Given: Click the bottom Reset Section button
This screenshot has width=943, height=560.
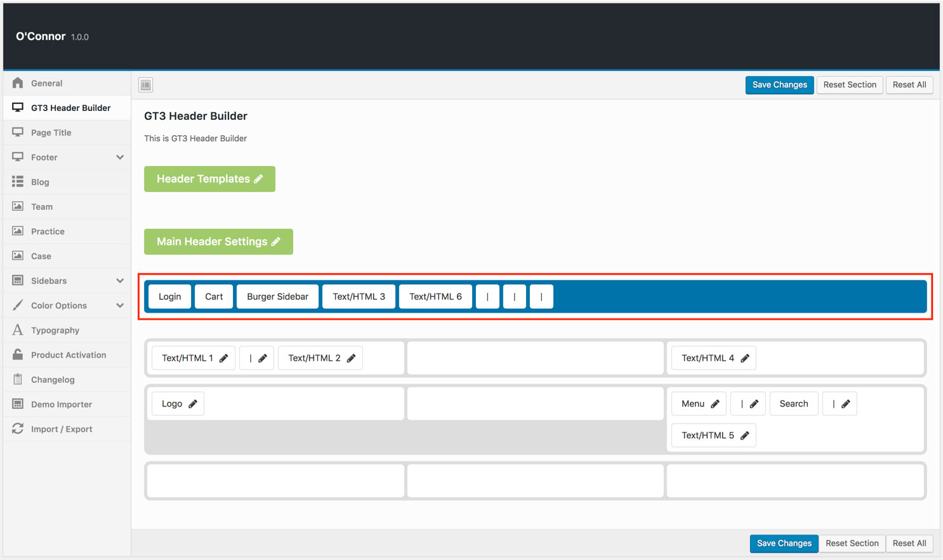Looking at the screenshot, I should click(852, 544).
